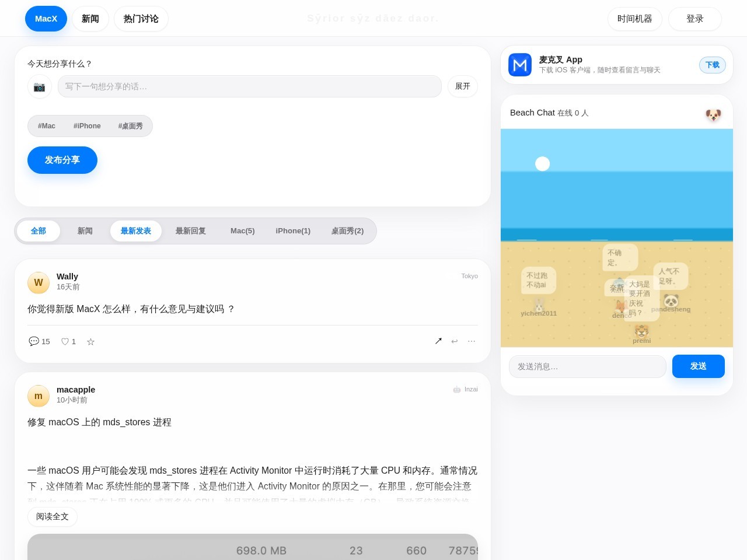The width and height of the screenshot is (747, 560).
Task: Click the Beach Chat 在线 0 人 header
Action: (x=549, y=113)
